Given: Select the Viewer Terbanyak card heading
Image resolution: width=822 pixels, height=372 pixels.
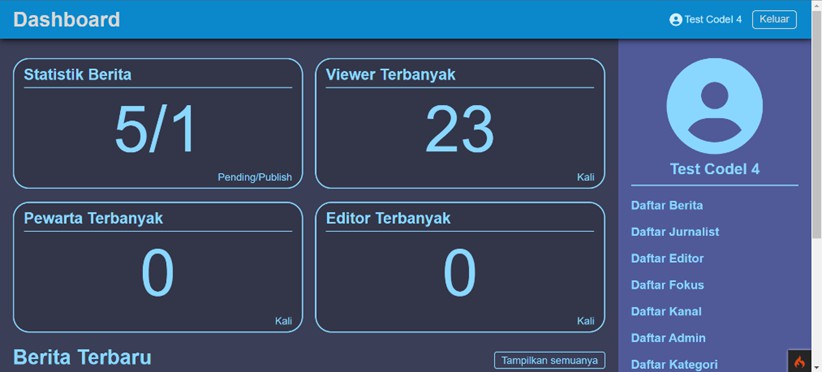Looking at the screenshot, I should [x=391, y=74].
